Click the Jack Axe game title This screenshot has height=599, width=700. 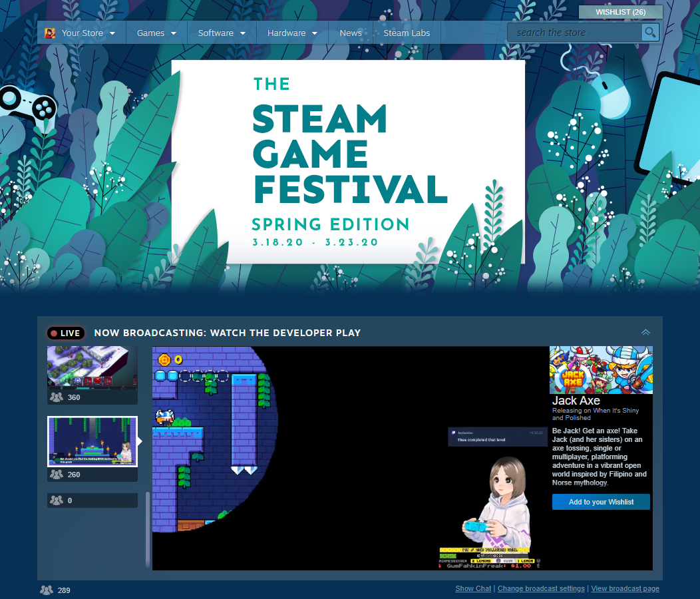pos(576,401)
